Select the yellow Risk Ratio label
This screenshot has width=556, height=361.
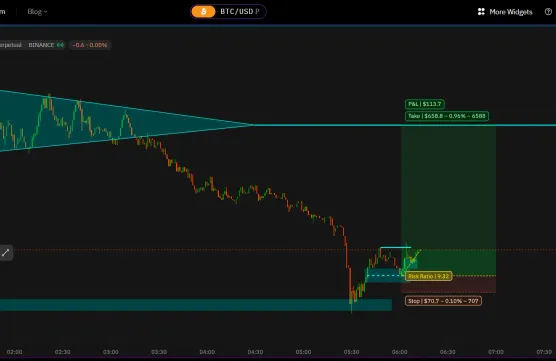429,276
